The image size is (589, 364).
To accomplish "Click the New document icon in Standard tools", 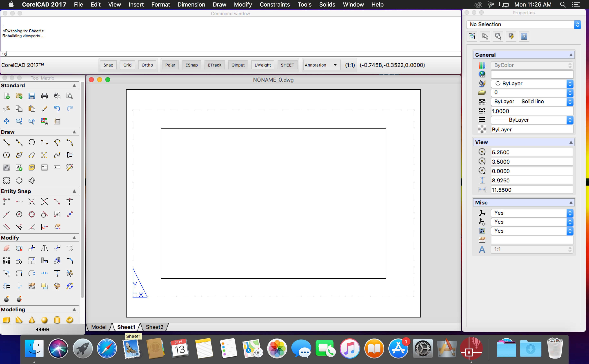I will [7, 96].
